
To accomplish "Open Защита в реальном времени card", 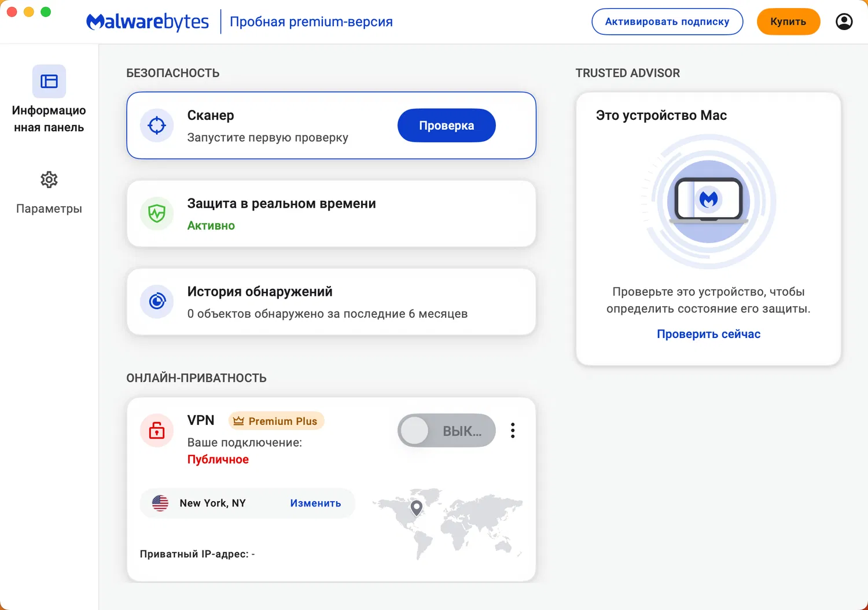I will click(x=332, y=214).
